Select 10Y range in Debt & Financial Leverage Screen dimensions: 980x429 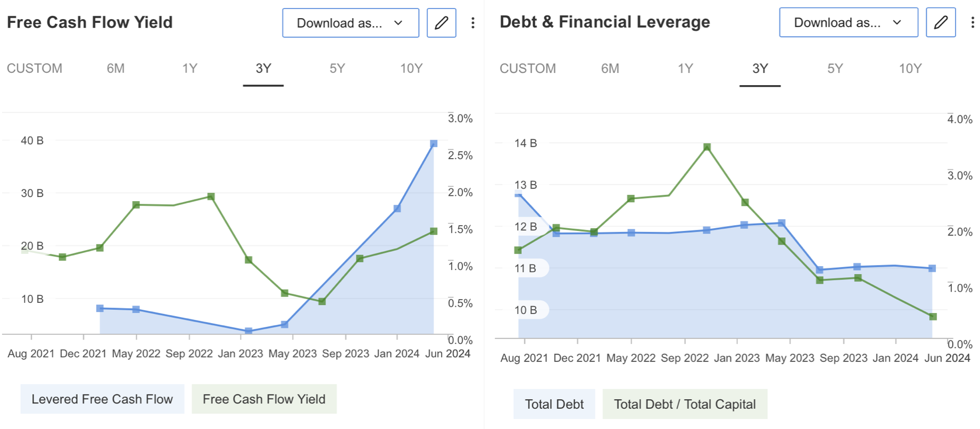pyautogui.click(x=910, y=69)
